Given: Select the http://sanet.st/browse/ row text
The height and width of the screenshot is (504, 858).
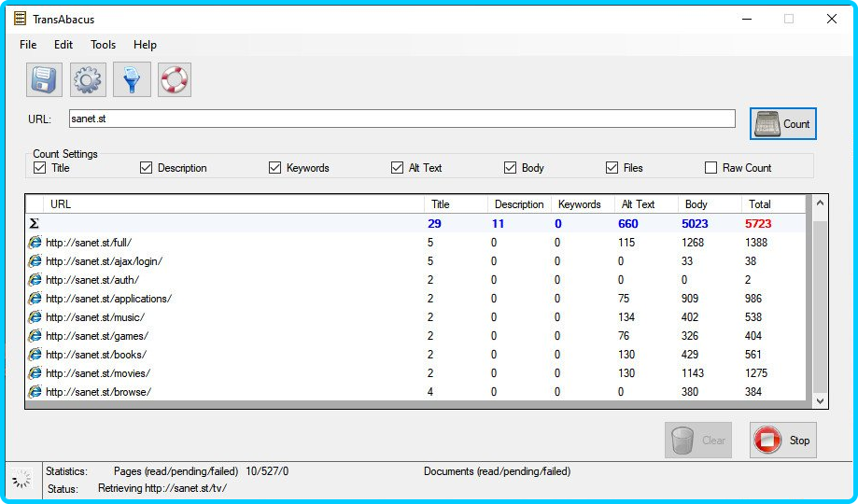Looking at the screenshot, I should pos(98,391).
